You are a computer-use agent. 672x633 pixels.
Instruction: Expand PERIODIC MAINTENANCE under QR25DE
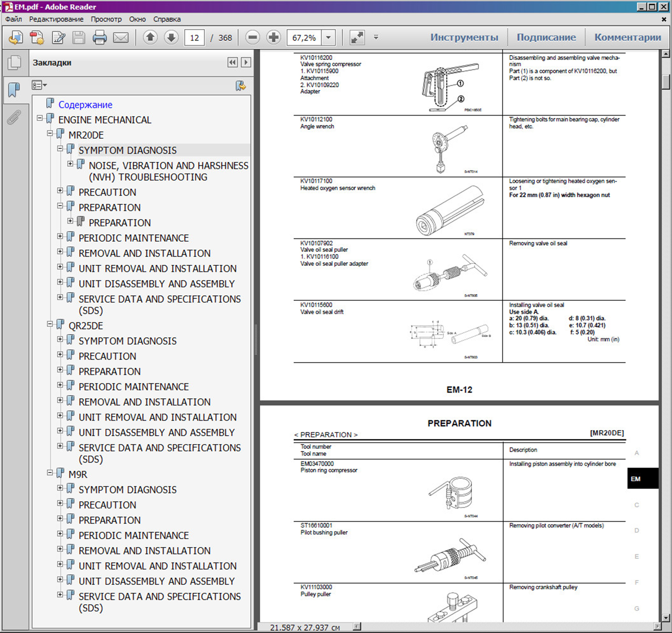pos(60,385)
